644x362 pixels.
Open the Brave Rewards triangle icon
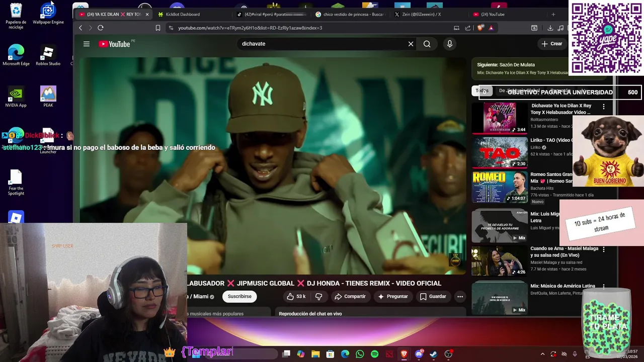pyautogui.click(x=491, y=28)
